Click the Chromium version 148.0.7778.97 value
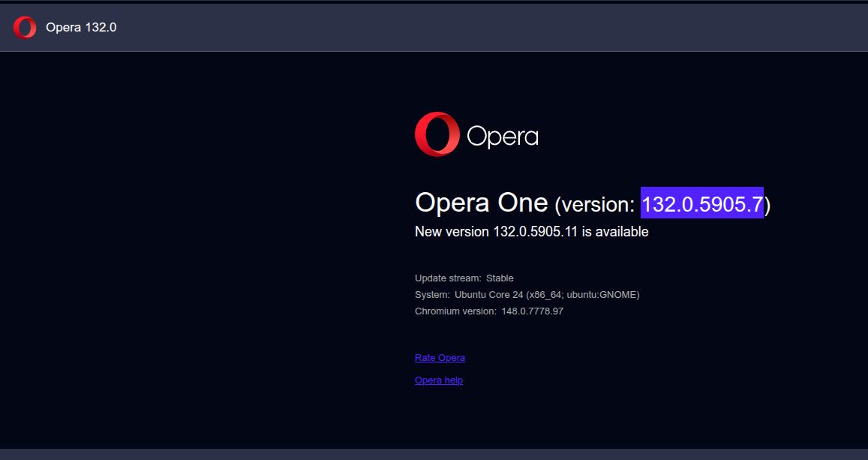 (532, 311)
